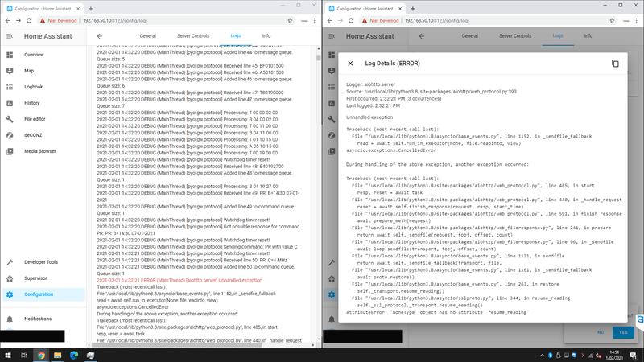
Task: Switch to General tab in left window
Action: point(147,36)
